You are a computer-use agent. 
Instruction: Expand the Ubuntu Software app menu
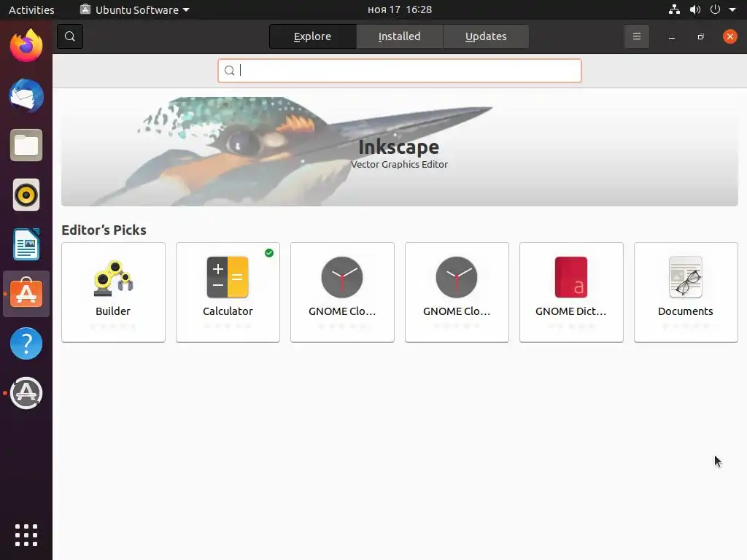click(135, 9)
